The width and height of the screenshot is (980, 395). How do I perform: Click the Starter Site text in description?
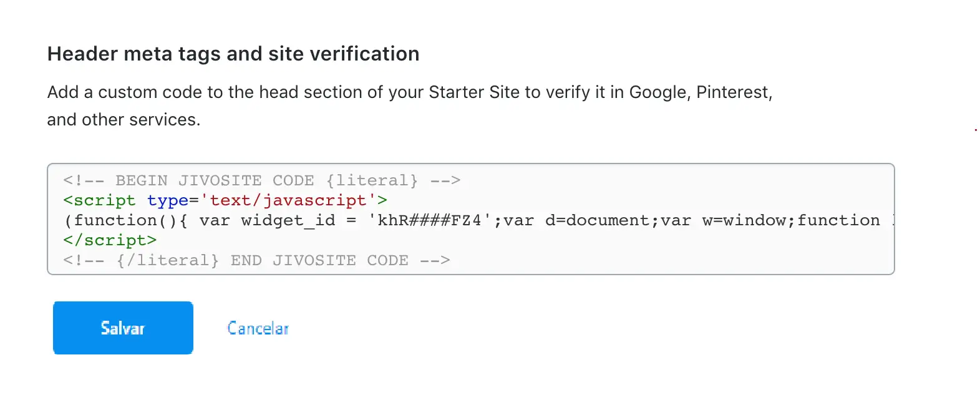coord(474,92)
